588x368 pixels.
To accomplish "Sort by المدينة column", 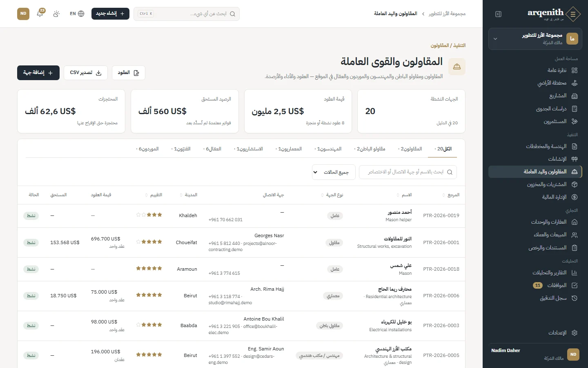I will coord(189,195).
